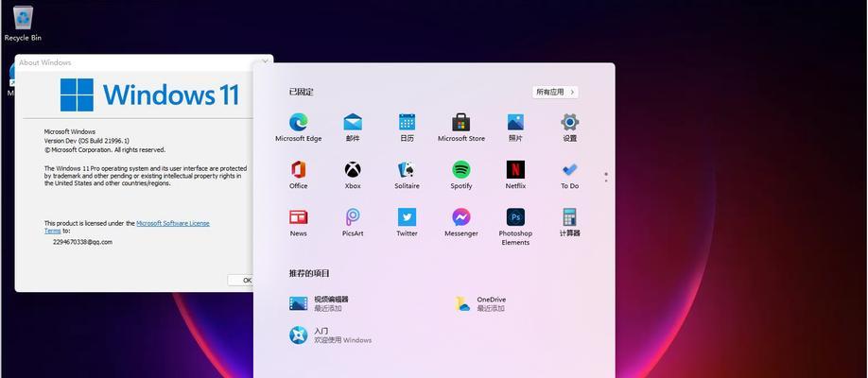Click the pinned apps page indicator dots

[x=606, y=177]
